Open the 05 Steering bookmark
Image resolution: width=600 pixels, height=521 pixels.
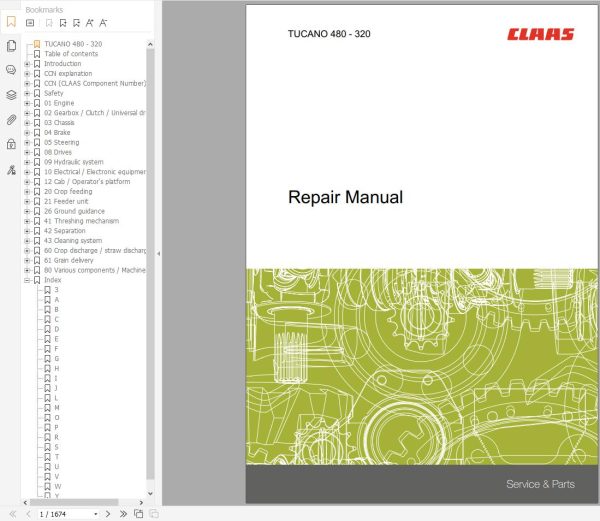[x=62, y=142]
